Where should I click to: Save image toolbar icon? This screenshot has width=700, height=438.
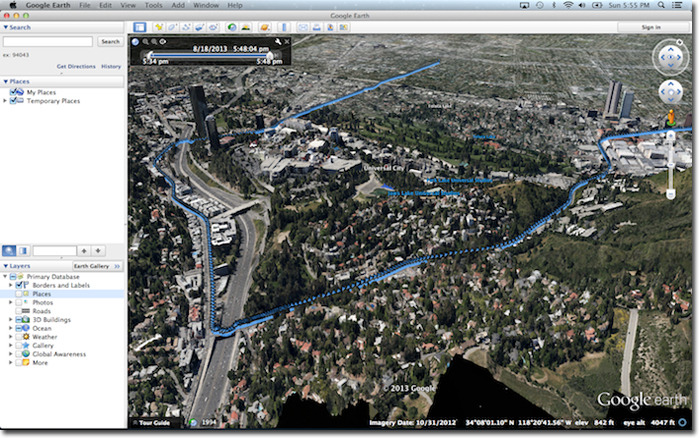pyautogui.click(x=330, y=27)
